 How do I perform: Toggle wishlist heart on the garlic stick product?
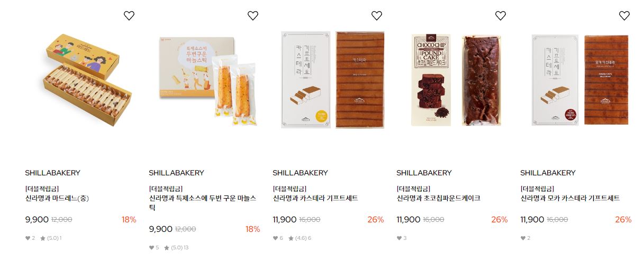253,16
